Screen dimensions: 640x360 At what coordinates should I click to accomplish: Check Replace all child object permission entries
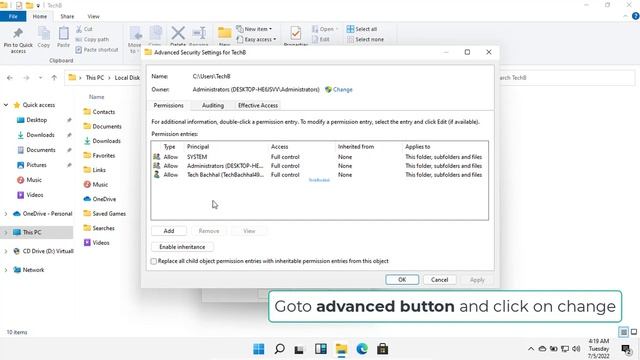154,261
